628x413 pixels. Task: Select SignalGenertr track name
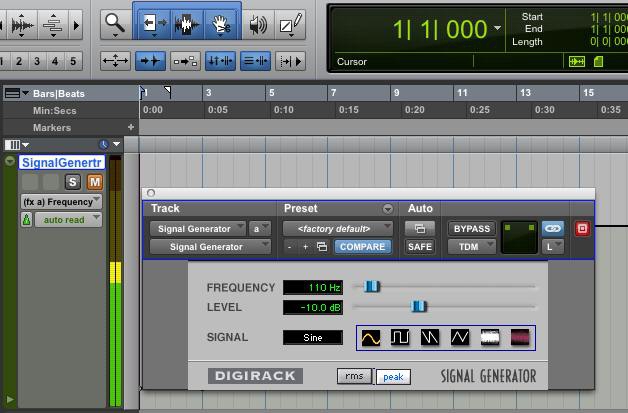tap(62, 163)
